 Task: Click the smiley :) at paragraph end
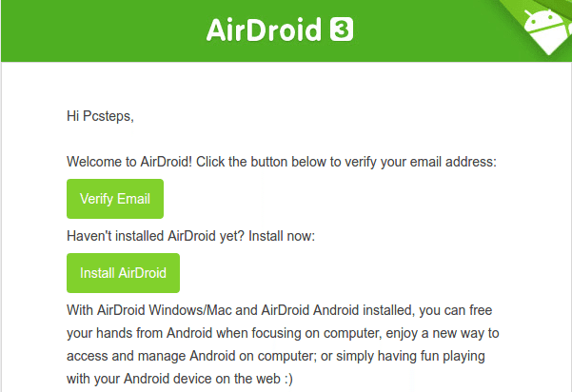pyautogui.click(x=288, y=379)
